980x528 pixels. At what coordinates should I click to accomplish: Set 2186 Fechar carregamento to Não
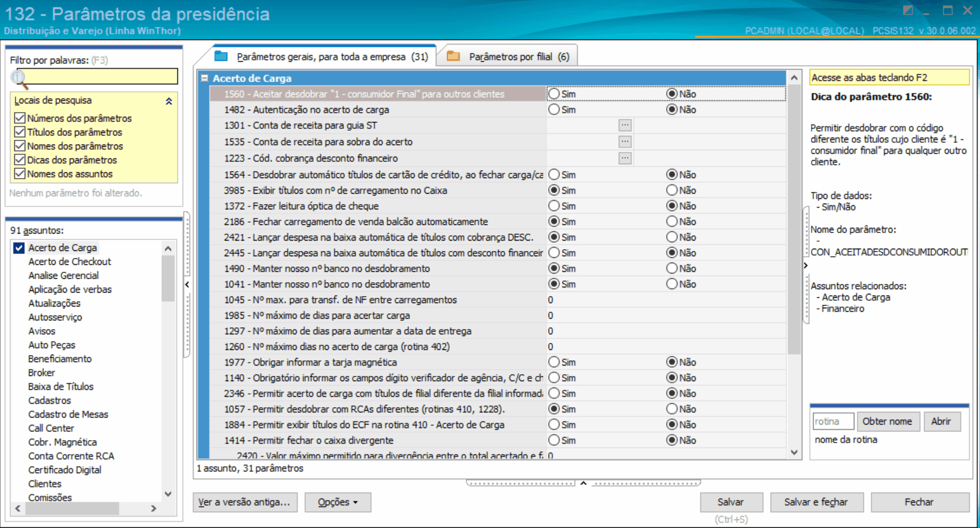(x=671, y=221)
